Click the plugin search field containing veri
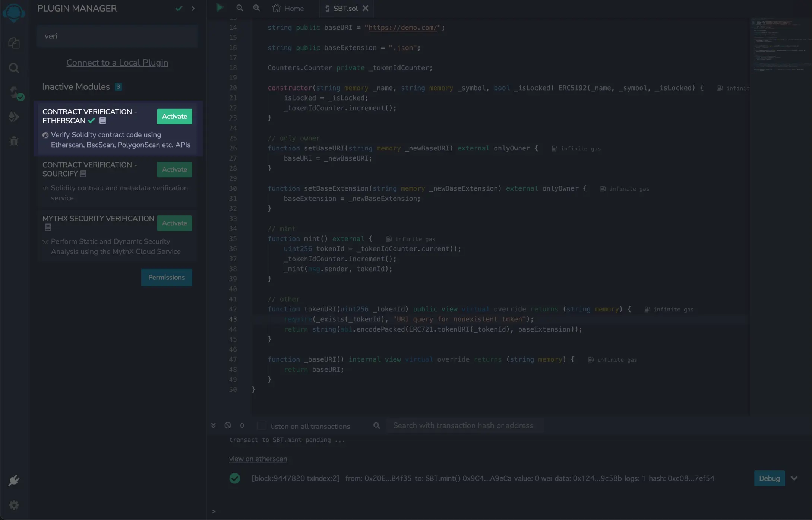 click(117, 36)
